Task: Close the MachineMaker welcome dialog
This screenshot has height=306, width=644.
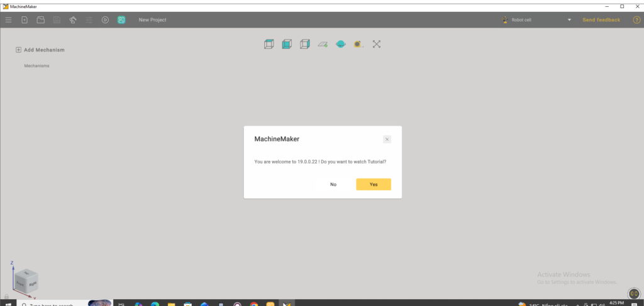Action: click(x=387, y=139)
